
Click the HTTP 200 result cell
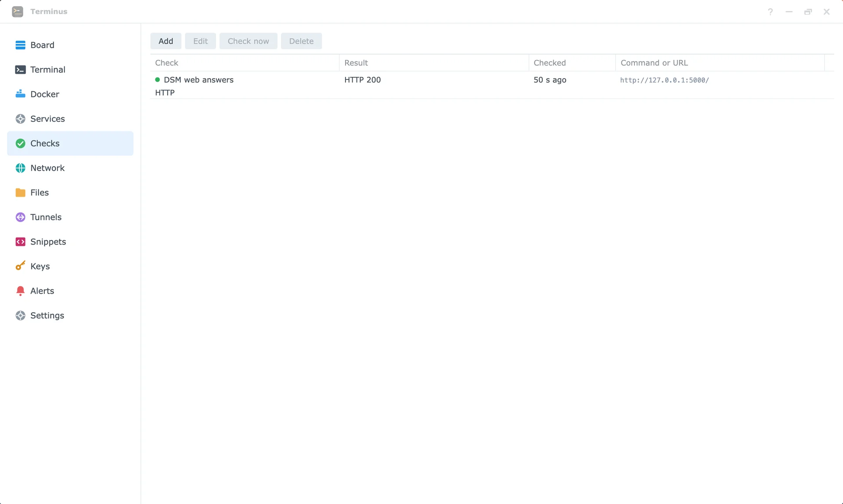[362, 79]
